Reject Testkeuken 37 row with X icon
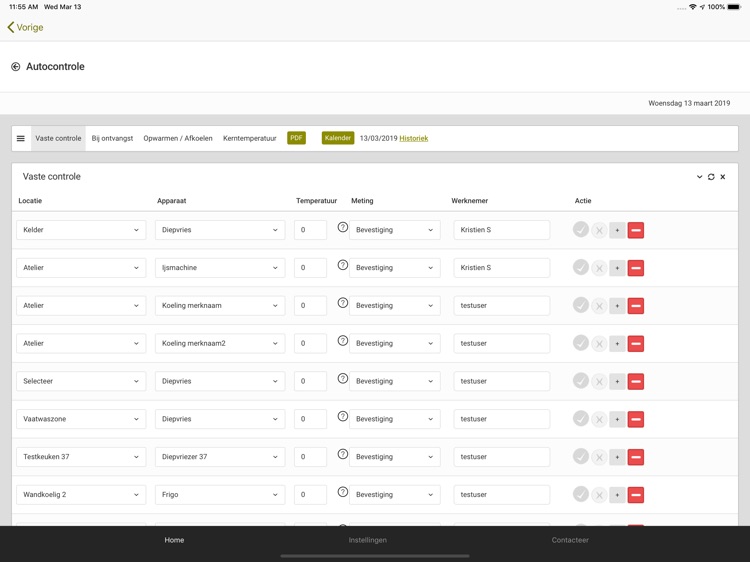 pyautogui.click(x=599, y=457)
